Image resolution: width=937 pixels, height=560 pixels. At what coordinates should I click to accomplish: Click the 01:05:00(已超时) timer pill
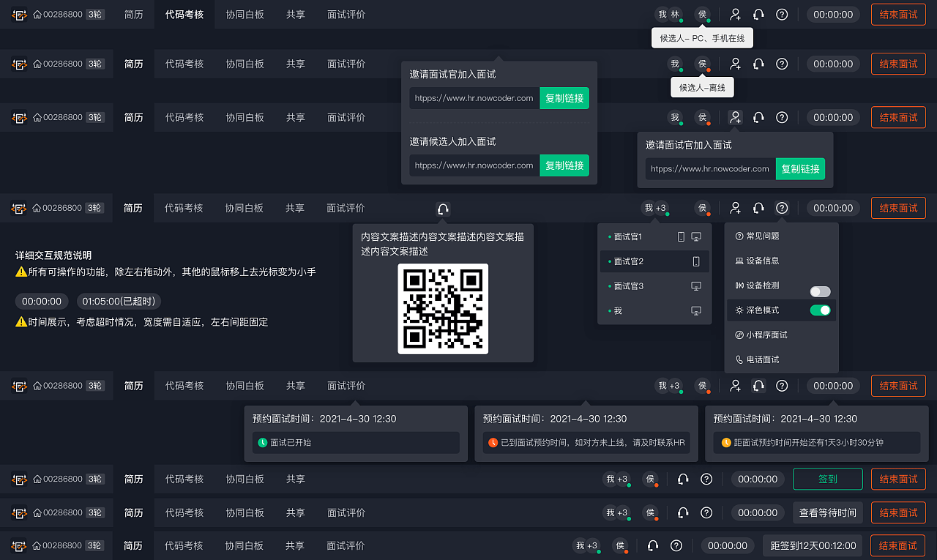coord(119,302)
